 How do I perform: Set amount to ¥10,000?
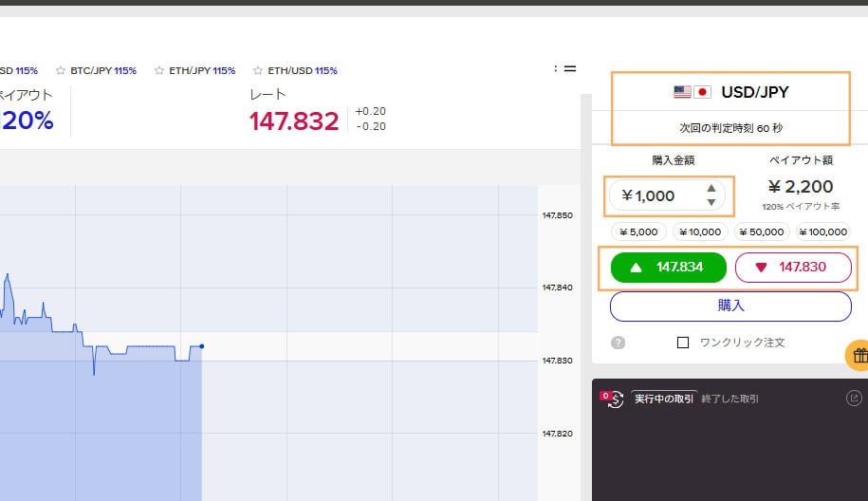(x=700, y=232)
